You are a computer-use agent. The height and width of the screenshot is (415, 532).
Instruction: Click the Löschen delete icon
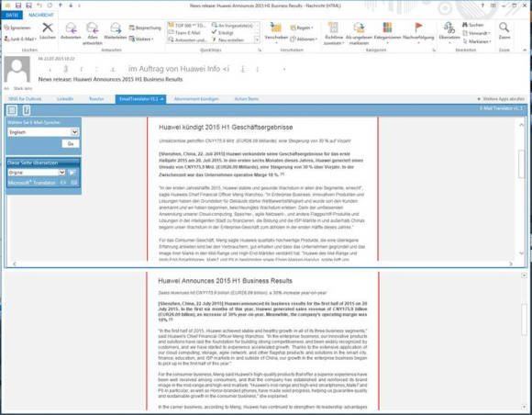(48, 28)
